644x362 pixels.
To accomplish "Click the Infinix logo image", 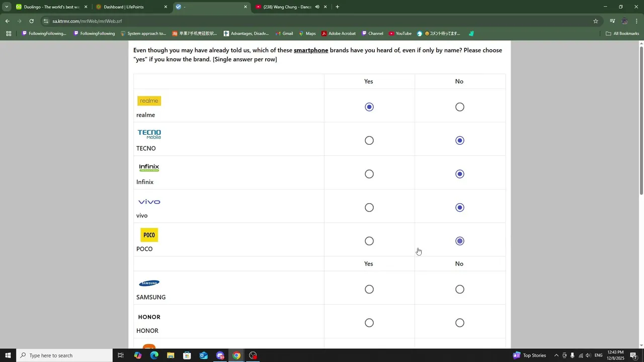I will 149,167.
